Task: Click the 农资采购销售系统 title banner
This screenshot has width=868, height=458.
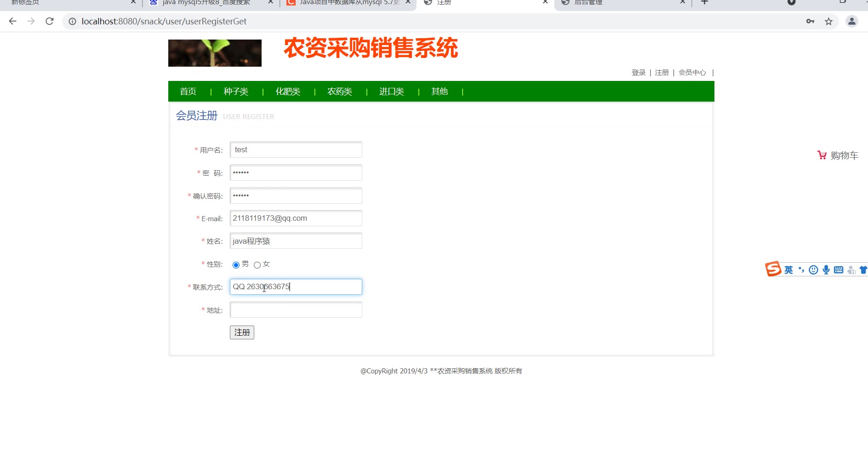Action: click(x=371, y=48)
